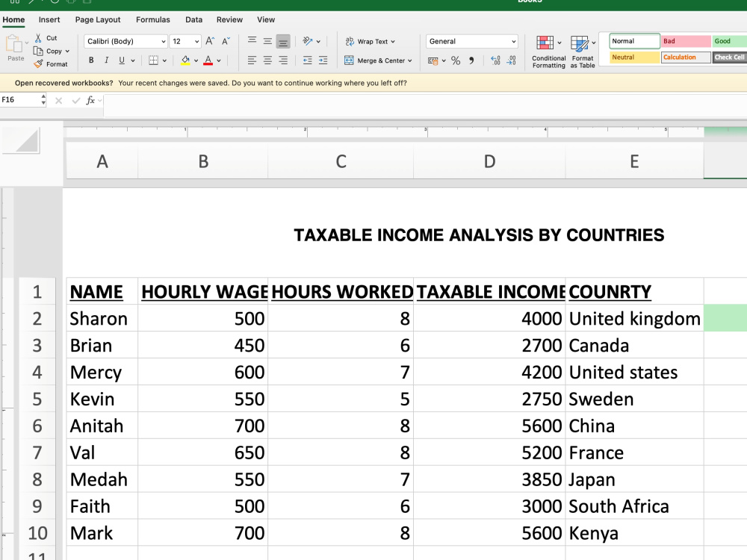Image resolution: width=747 pixels, height=560 pixels.
Task: Click the Borders icon
Action: tap(153, 60)
